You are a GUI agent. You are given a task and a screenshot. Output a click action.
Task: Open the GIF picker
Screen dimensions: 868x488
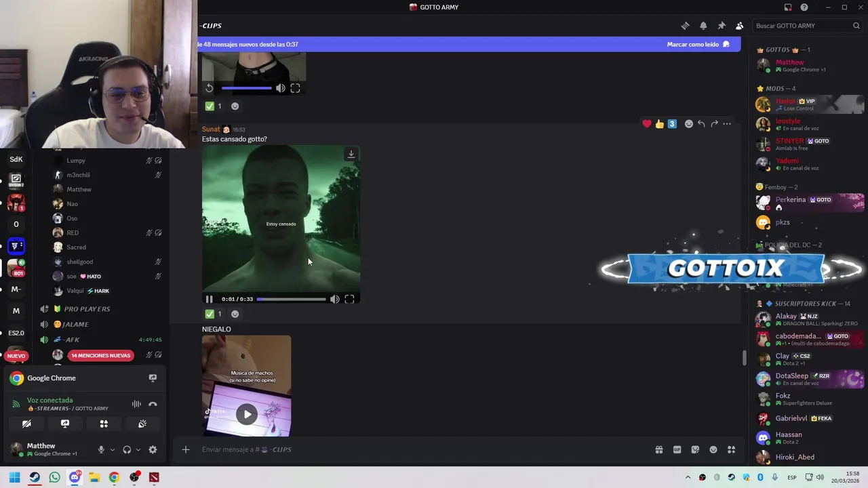pyautogui.click(x=677, y=449)
